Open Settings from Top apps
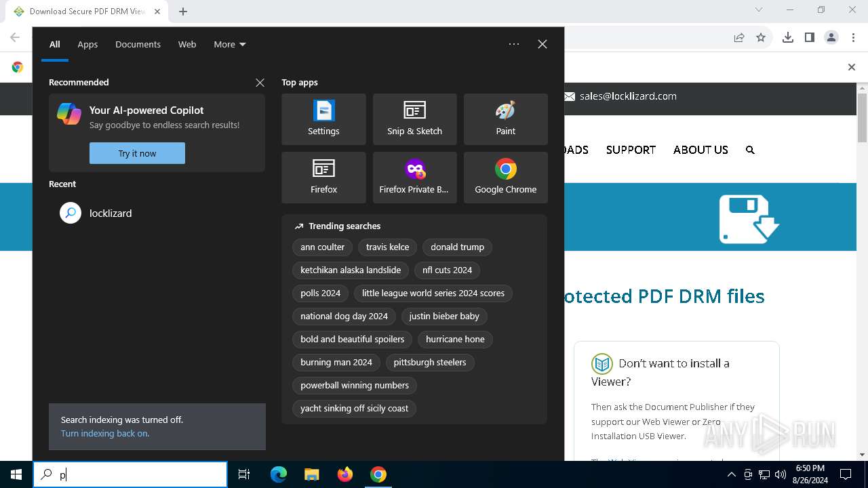This screenshot has width=868, height=488. tap(323, 119)
